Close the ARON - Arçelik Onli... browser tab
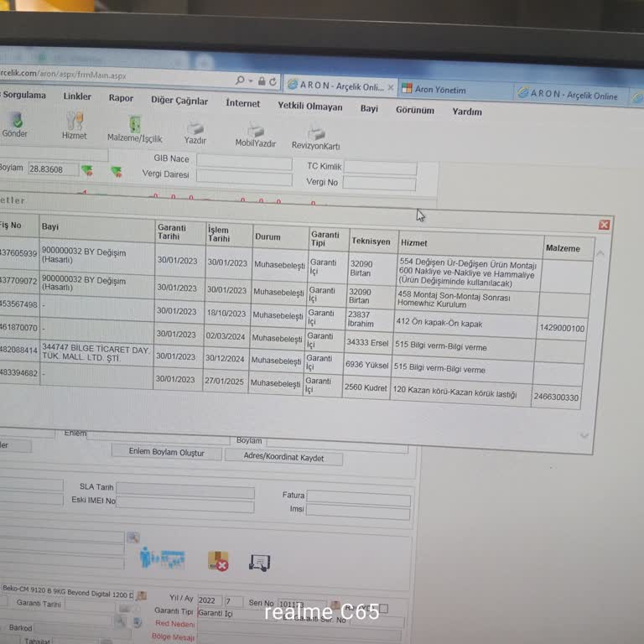Viewport: 644px width, 644px height. (x=391, y=87)
